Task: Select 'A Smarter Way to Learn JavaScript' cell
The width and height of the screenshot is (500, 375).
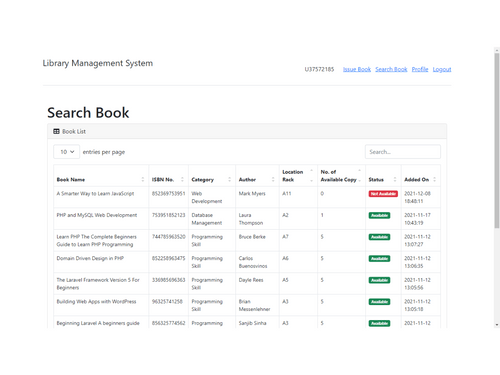Action: 101,197
